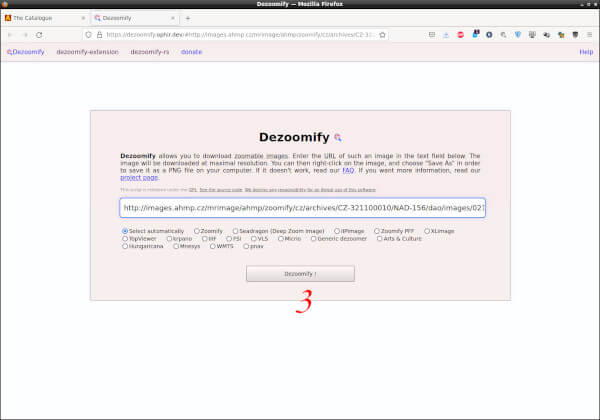This screenshot has height=420, width=600.
Task: Open the GPL license link
Action: tap(192, 190)
